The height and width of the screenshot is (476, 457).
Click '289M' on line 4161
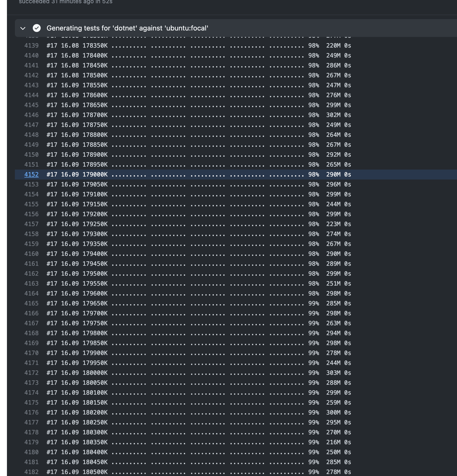click(333, 264)
